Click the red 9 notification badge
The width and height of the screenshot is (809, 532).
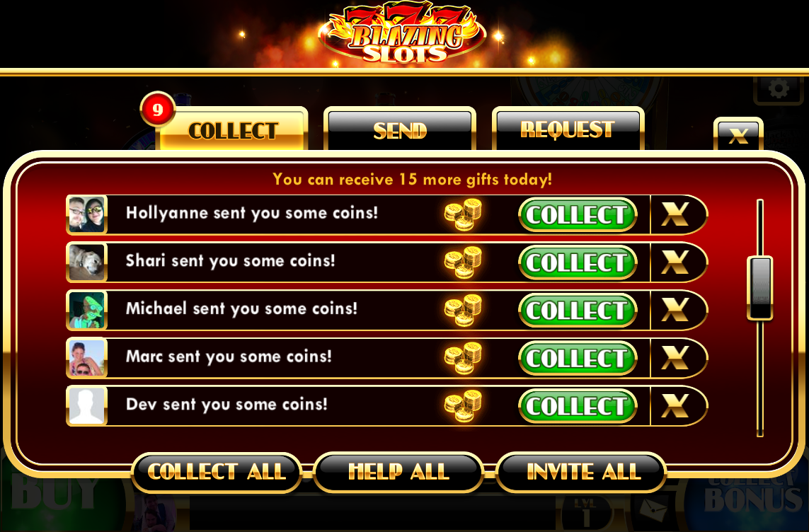click(x=157, y=109)
